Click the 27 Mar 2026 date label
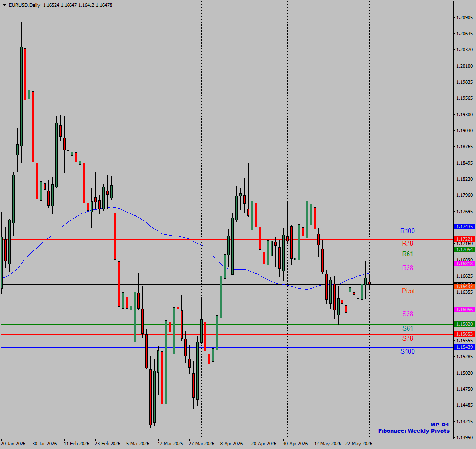The height and width of the screenshot is (449, 476). (x=201, y=444)
